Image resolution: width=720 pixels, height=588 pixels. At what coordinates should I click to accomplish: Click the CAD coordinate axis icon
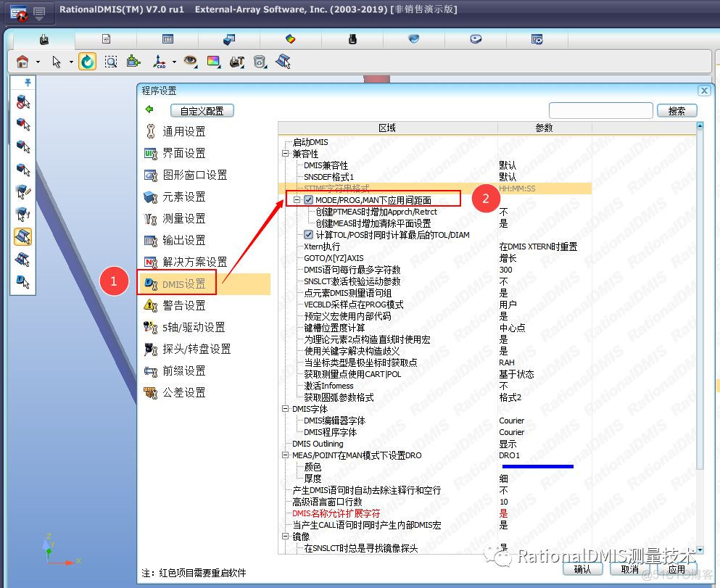(x=159, y=61)
